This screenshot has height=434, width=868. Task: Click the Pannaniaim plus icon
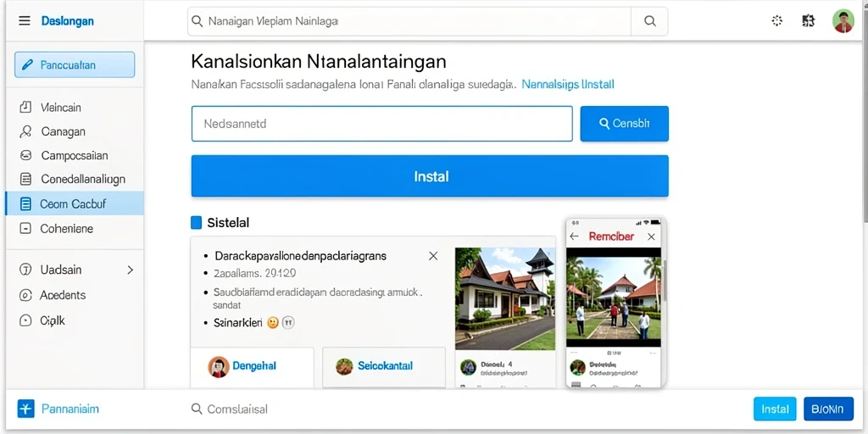(x=26, y=409)
